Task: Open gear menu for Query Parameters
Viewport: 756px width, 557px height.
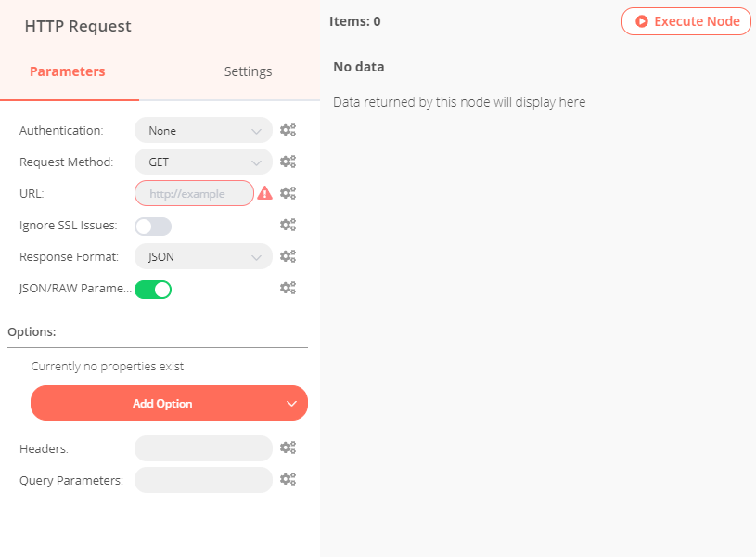Action: pos(288,479)
